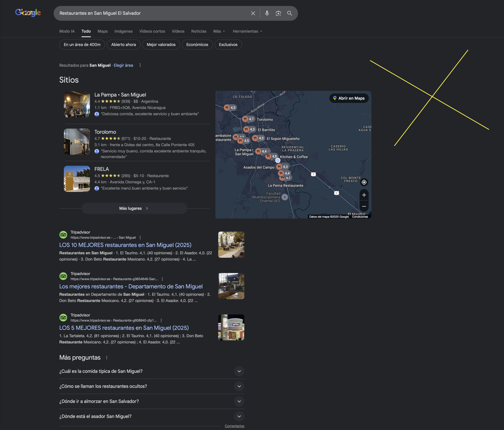The height and width of the screenshot is (430, 504).
Task: Toggle the 'Exclusivos' filter chip
Action: click(x=228, y=44)
